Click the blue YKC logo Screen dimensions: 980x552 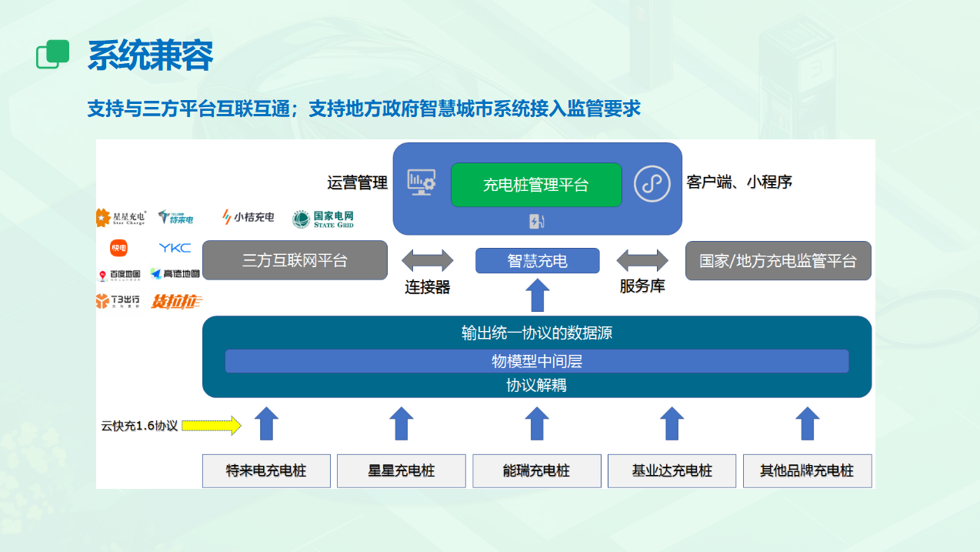pyautogui.click(x=175, y=248)
